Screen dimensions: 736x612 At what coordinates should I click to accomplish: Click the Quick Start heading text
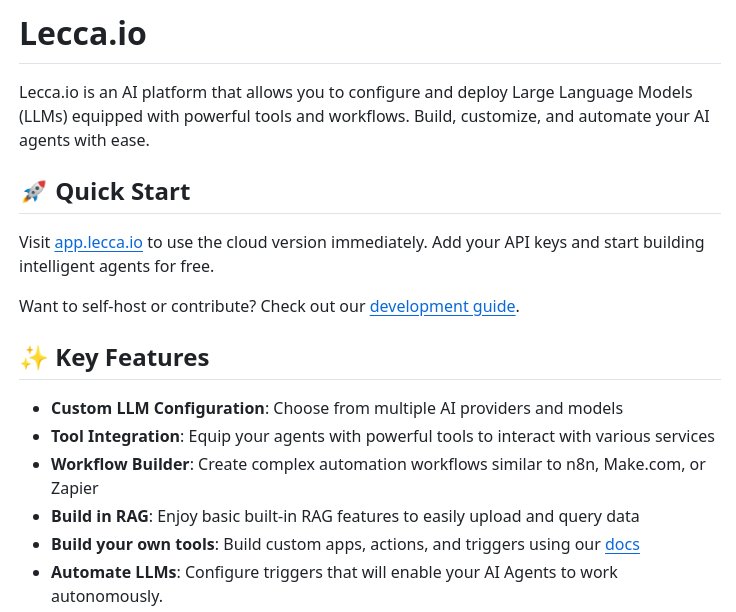point(122,192)
